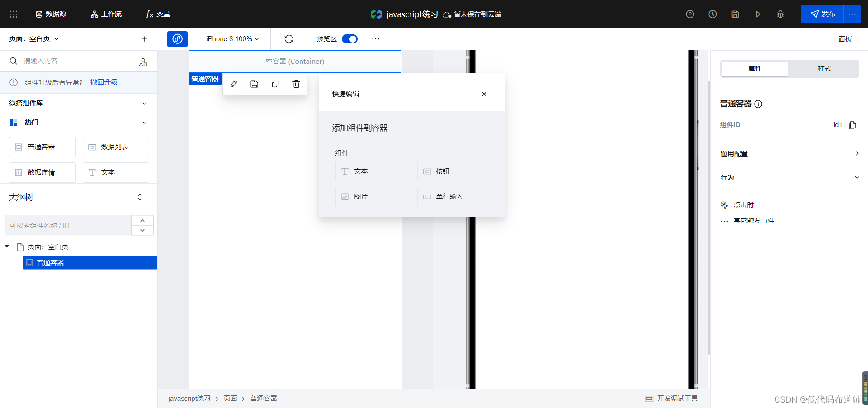Click the 发布 publish button
The image size is (868, 408).
822,14
